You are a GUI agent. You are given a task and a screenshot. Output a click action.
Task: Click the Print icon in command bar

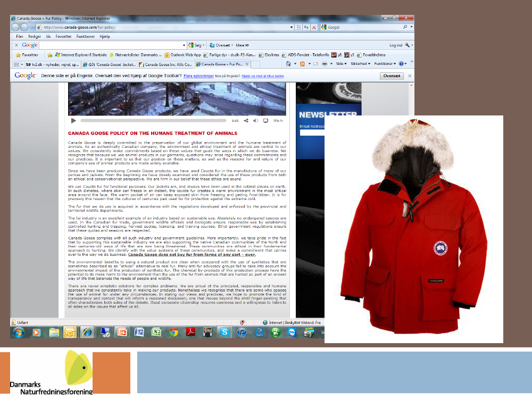click(325, 64)
